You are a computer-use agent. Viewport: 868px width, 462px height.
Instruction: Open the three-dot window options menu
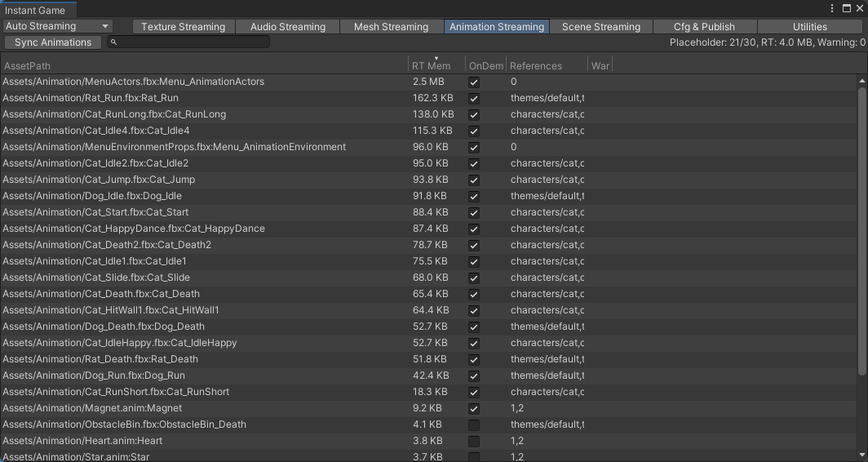[x=832, y=9]
